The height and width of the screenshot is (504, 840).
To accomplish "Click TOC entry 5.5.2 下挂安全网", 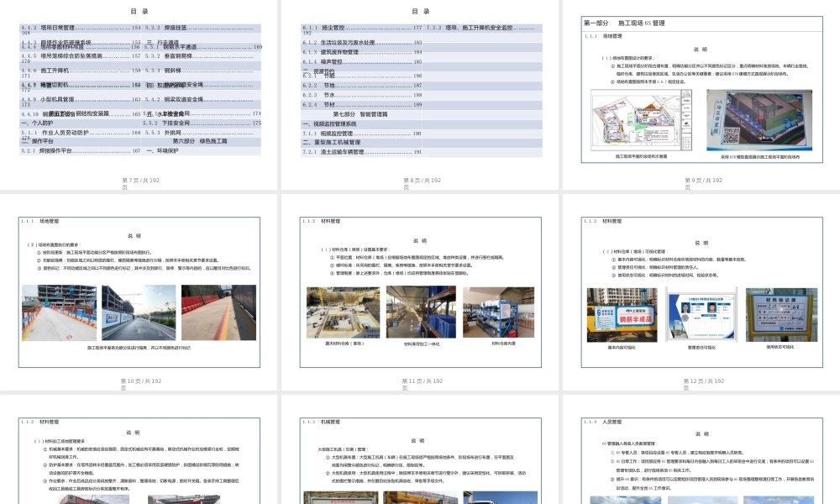I will tap(202, 123).
